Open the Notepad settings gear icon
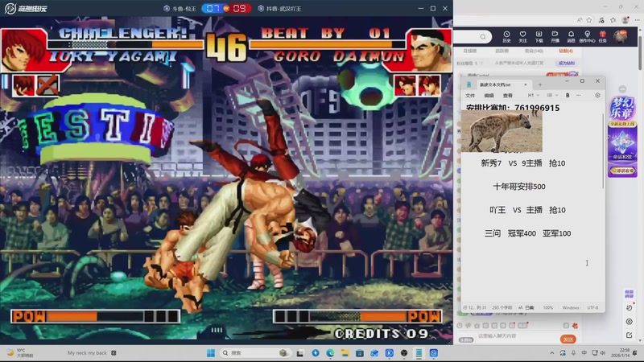 (x=597, y=95)
